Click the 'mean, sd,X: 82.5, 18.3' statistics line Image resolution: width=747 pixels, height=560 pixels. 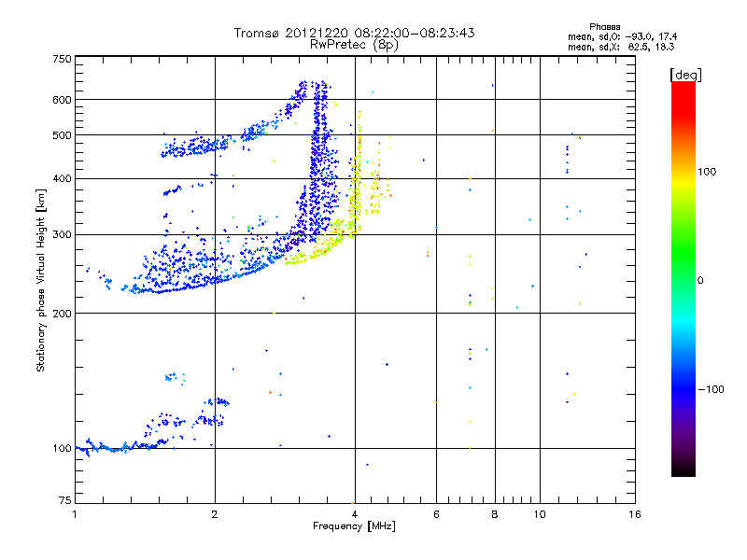(621, 47)
